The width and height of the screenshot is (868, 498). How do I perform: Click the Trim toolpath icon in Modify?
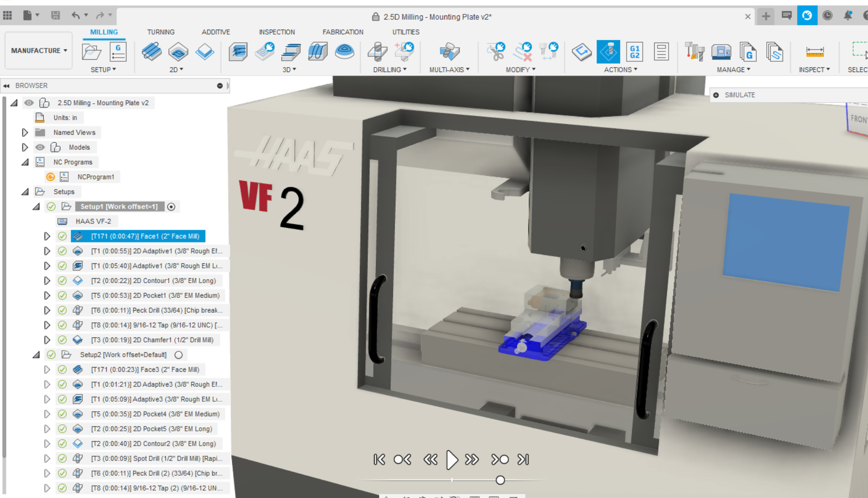coord(496,52)
